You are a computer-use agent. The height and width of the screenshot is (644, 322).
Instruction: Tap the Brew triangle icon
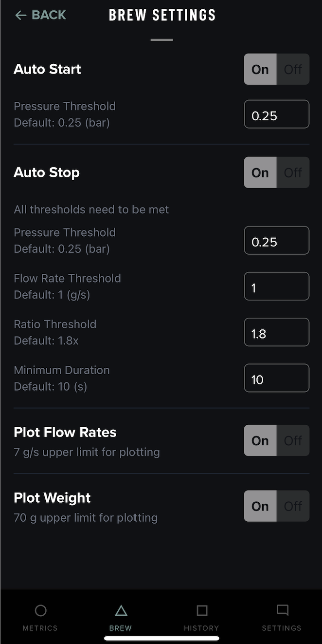click(121, 610)
